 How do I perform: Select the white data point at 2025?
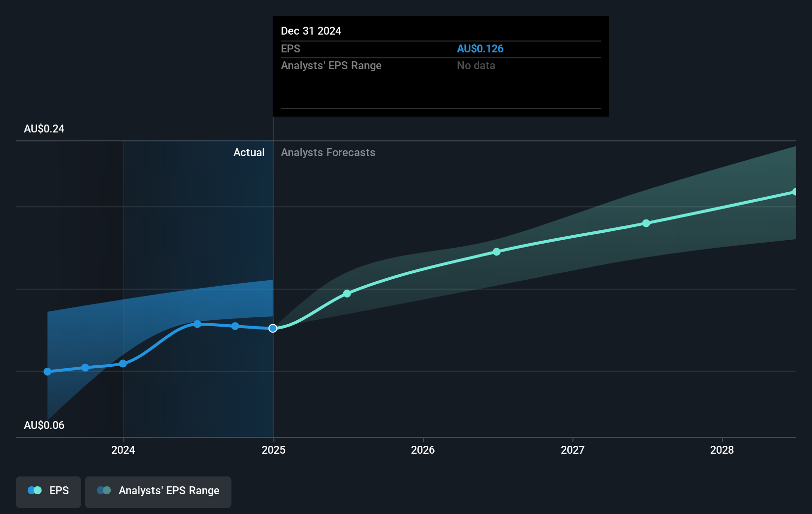tap(272, 328)
